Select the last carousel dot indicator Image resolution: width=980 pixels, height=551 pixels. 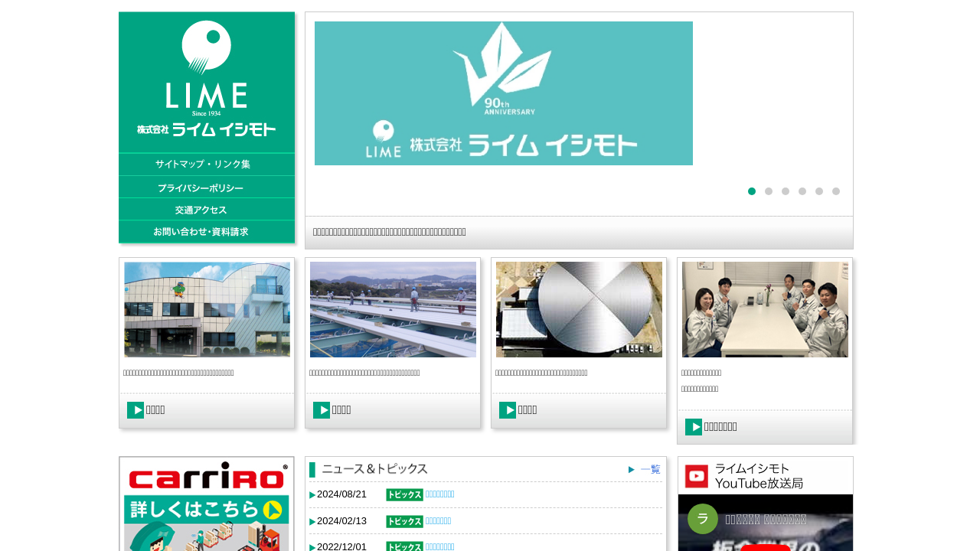point(836,191)
